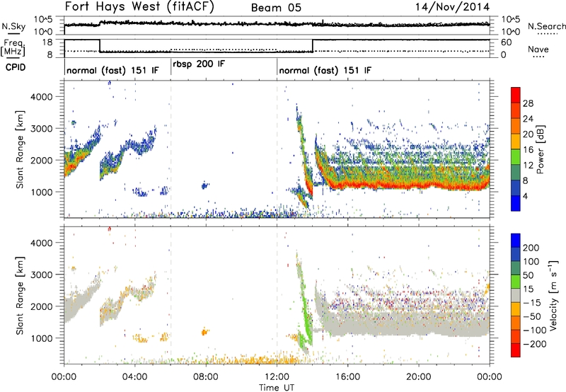This screenshot has height=392, width=566.
Task: Click the '20:00' time tick label
Action: 418,377
